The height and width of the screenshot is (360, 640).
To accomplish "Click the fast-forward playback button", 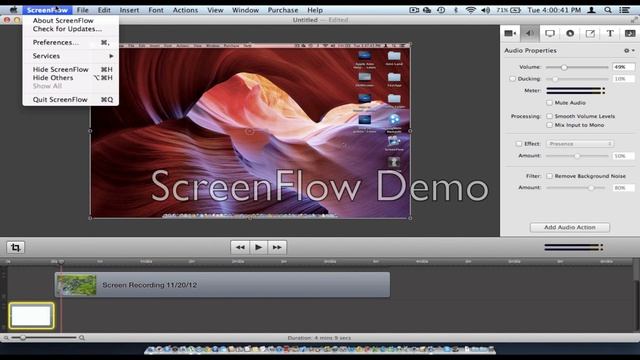I will click(x=277, y=247).
